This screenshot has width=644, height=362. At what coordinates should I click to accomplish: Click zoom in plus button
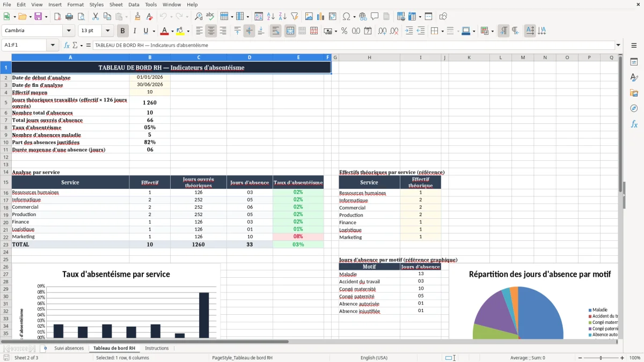[x=623, y=358]
